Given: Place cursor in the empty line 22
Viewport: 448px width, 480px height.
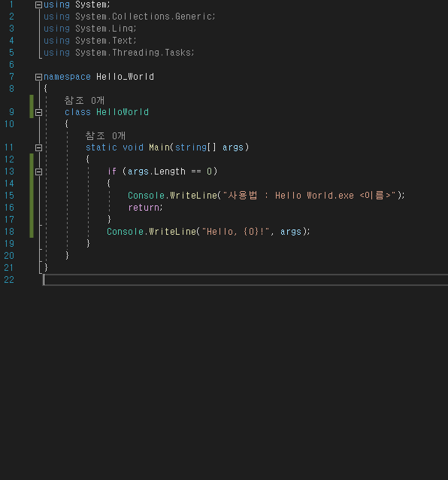Looking at the screenshot, I should coord(244,280).
